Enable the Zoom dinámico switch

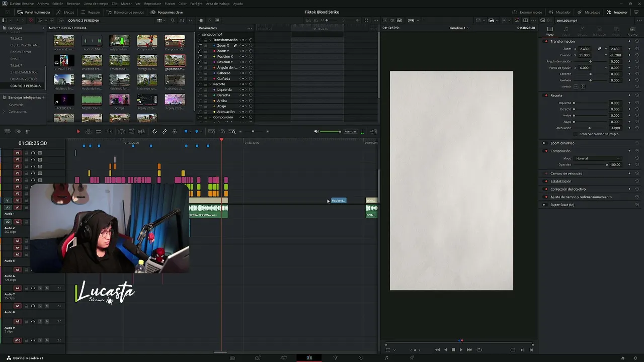click(x=544, y=143)
